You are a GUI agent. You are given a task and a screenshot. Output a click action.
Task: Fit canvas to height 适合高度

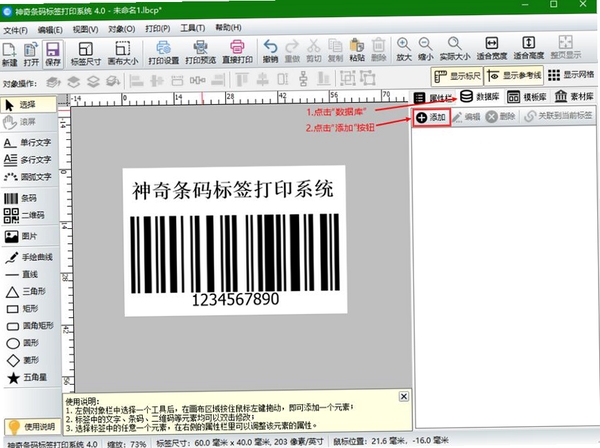pyautogui.click(x=528, y=48)
